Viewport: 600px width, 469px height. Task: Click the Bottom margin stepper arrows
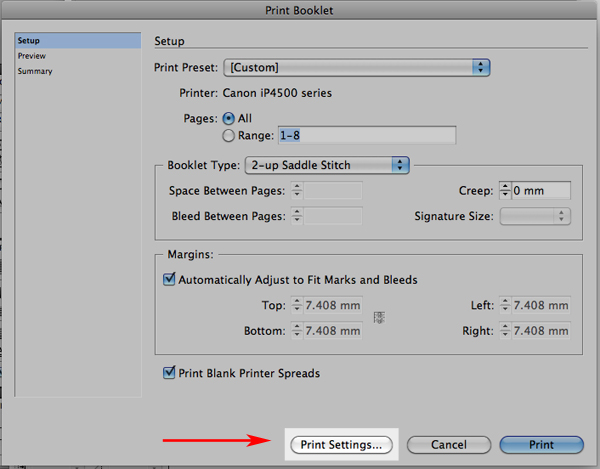point(297,331)
